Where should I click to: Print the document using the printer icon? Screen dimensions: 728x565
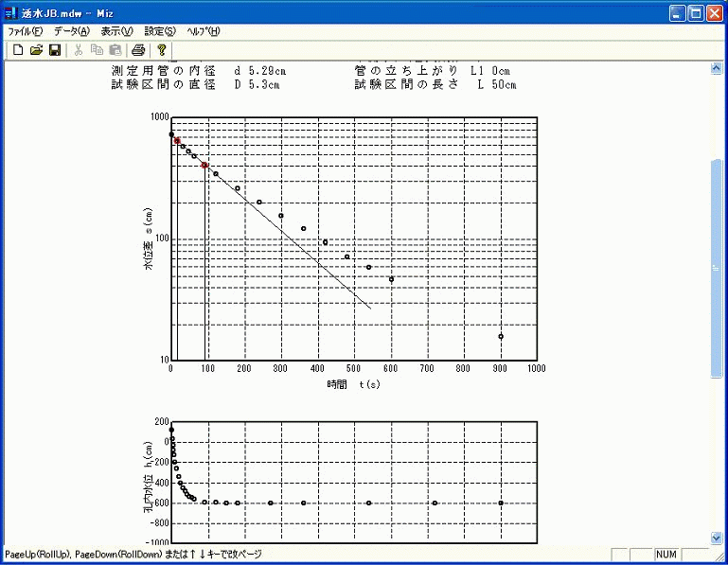click(x=138, y=49)
